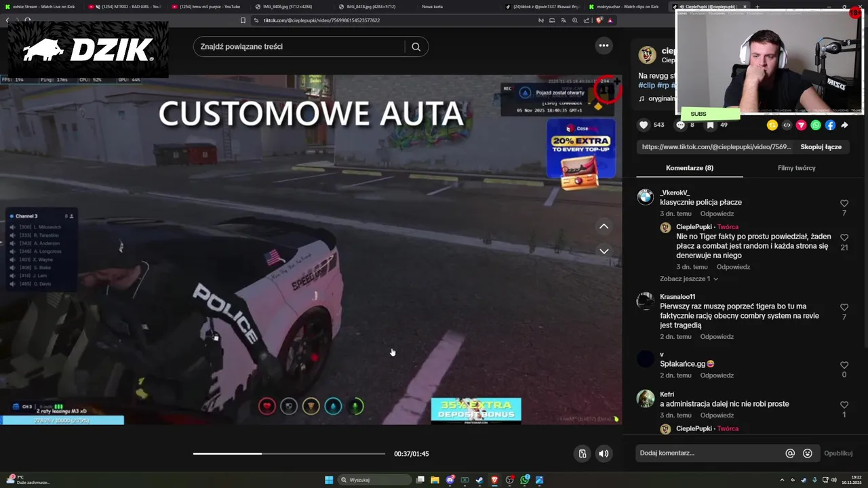Click the Dodaj komentarz input field
Image resolution: width=868 pixels, height=488 pixels.
click(x=709, y=453)
